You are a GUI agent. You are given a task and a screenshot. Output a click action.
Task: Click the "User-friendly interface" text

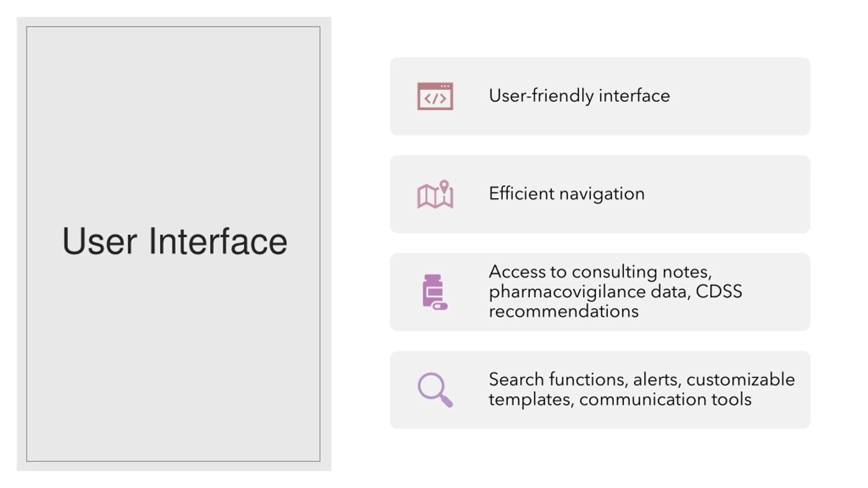click(x=579, y=96)
